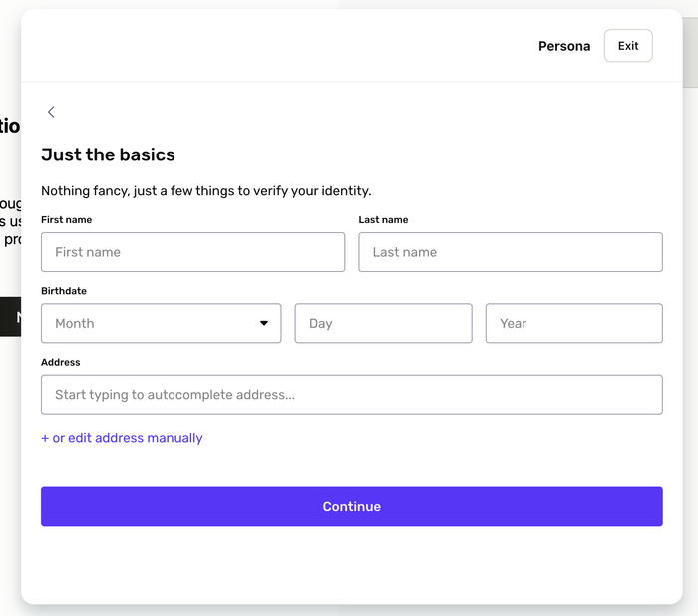Focus the Last name input field
698x616 pixels.
click(x=510, y=252)
